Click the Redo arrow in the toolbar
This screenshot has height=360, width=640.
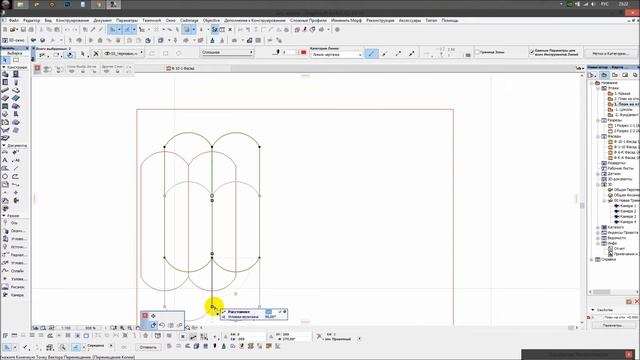pos(75,30)
